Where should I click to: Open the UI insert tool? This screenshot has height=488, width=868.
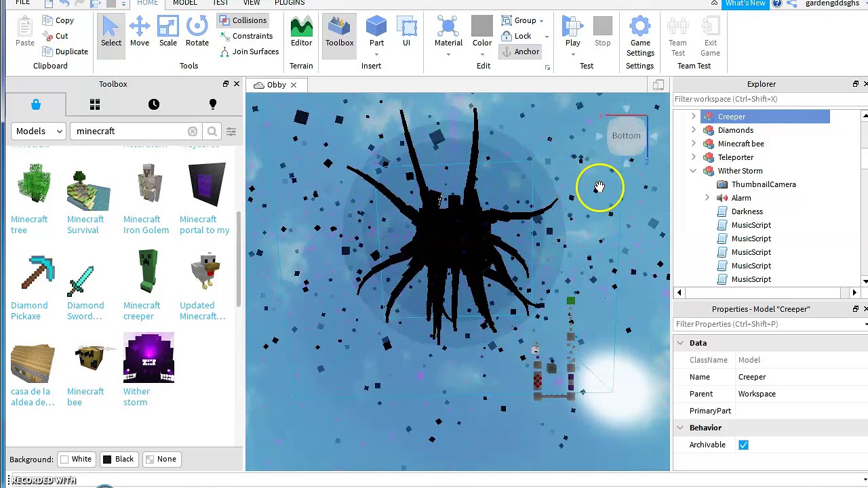[406, 33]
